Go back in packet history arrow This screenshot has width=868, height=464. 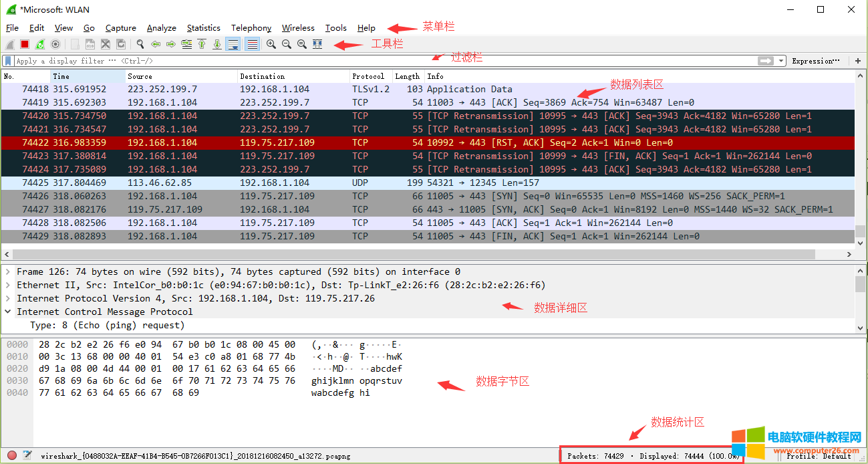click(156, 44)
